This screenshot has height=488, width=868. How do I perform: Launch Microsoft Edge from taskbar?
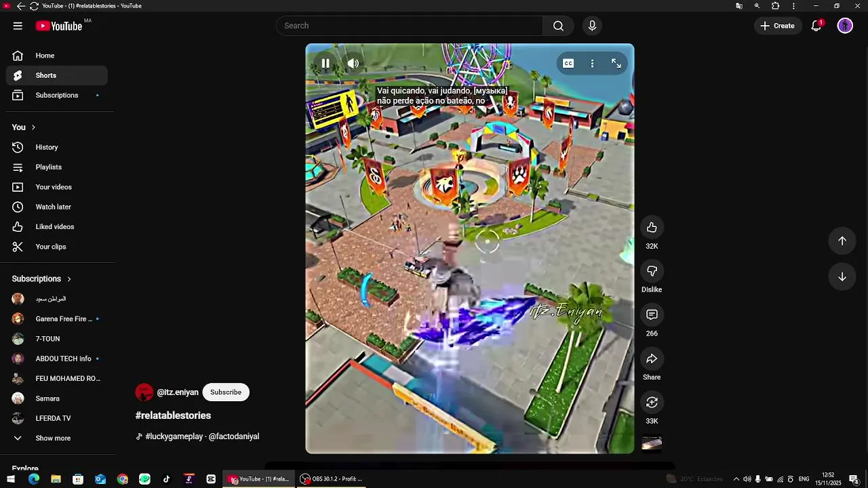34,479
